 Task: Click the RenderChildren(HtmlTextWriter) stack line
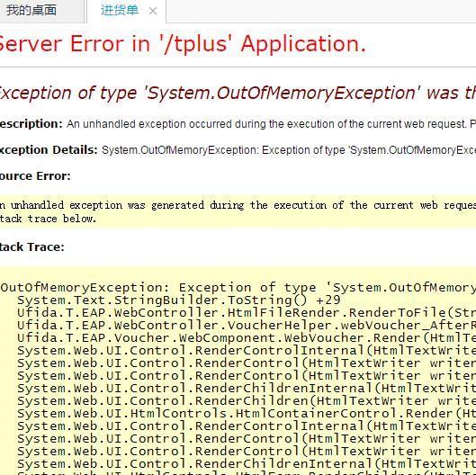coord(247,401)
